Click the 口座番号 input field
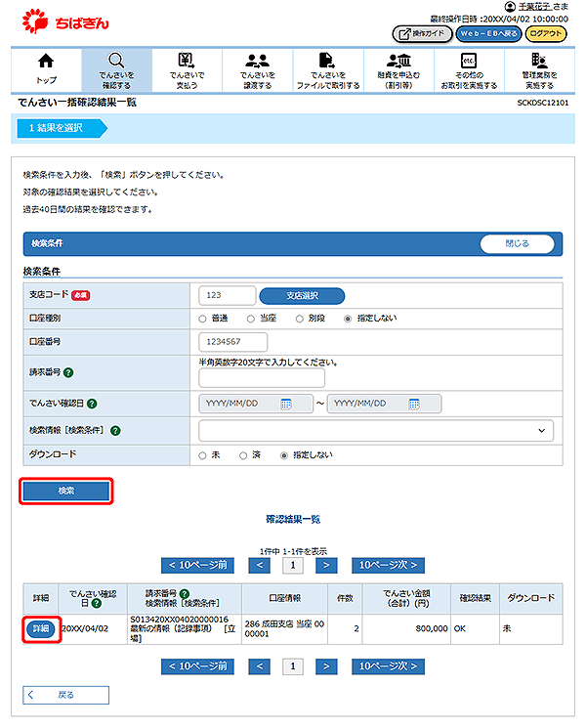Image resolution: width=586 pixels, height=728 pixels. pos(232,342)
